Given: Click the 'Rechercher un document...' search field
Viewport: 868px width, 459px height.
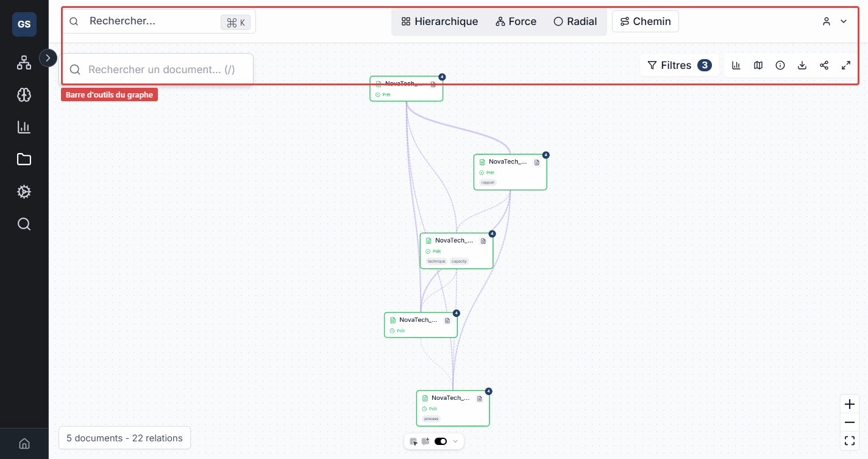Looking at the screenshot, I should (157, 69).
